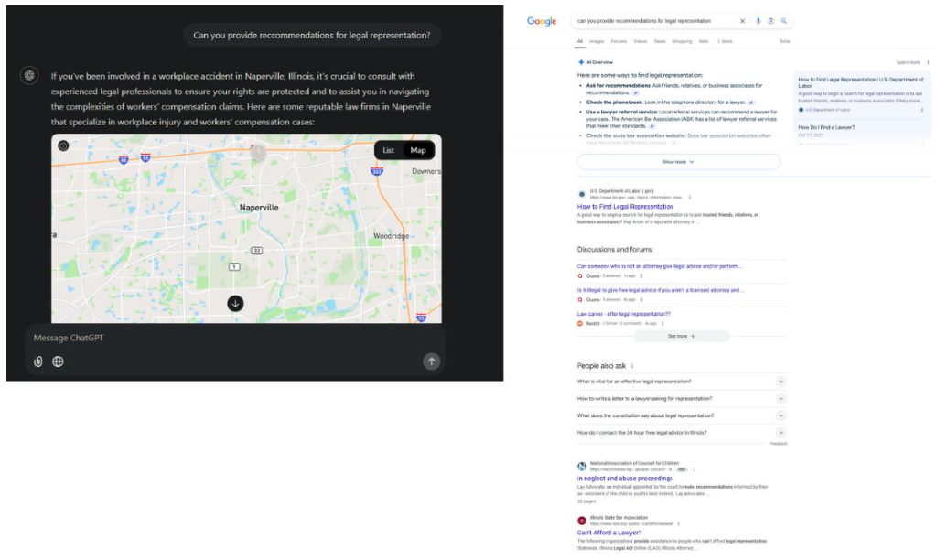Click the Google magnifier search icon
Image resolution: width=936 pixels, height=560 pixels.
click(784, 21)
